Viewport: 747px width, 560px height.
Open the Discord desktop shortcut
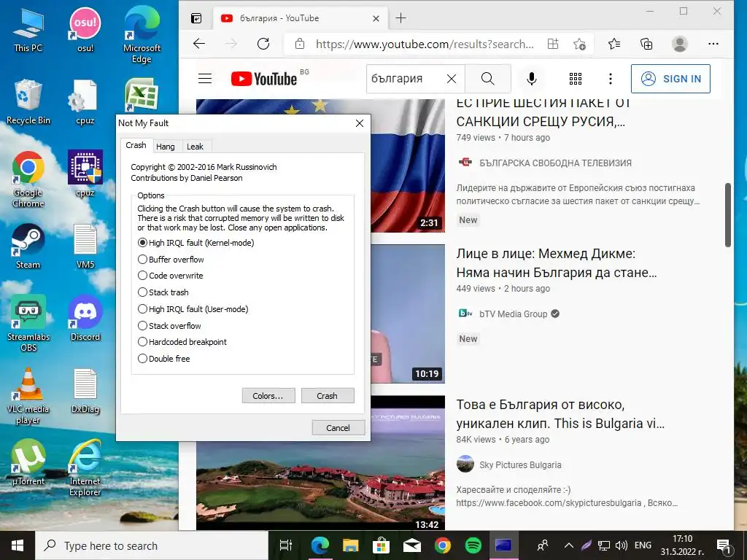coord(85,319)
